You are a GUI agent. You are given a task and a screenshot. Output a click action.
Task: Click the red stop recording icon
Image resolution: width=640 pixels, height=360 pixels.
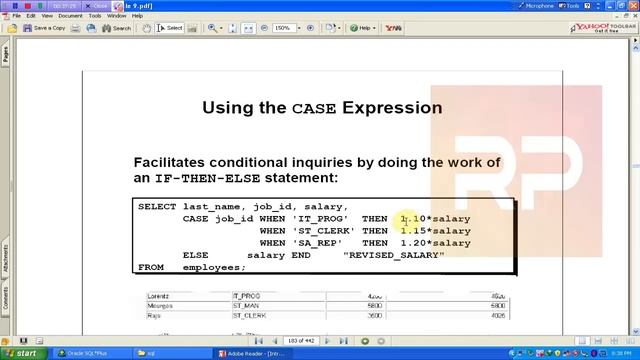27,6
